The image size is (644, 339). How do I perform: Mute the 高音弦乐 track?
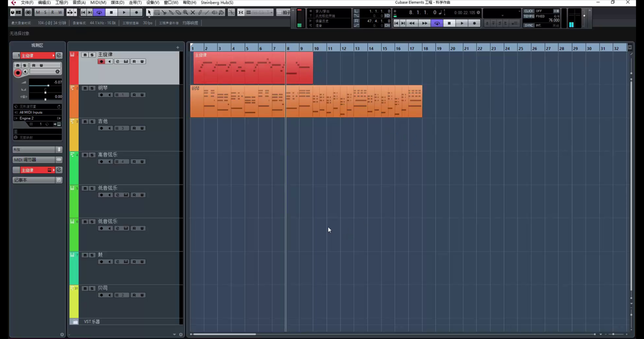point(85,155)
